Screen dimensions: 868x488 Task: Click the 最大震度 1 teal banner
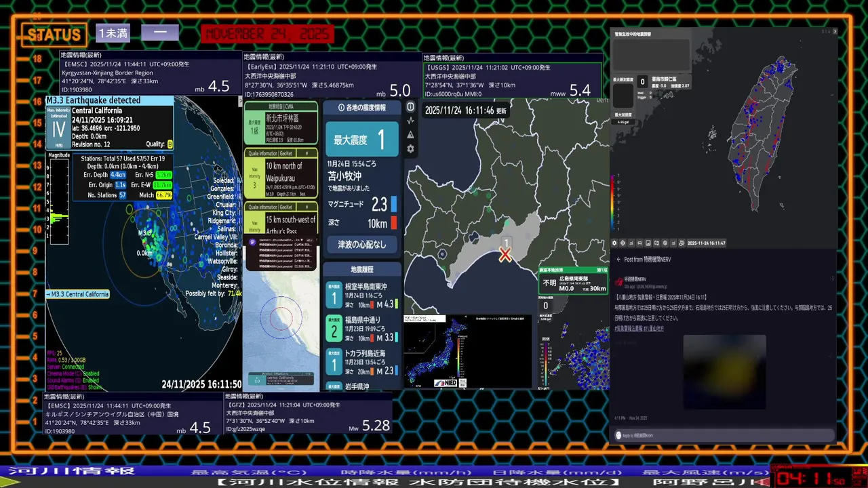click(362, 140)
